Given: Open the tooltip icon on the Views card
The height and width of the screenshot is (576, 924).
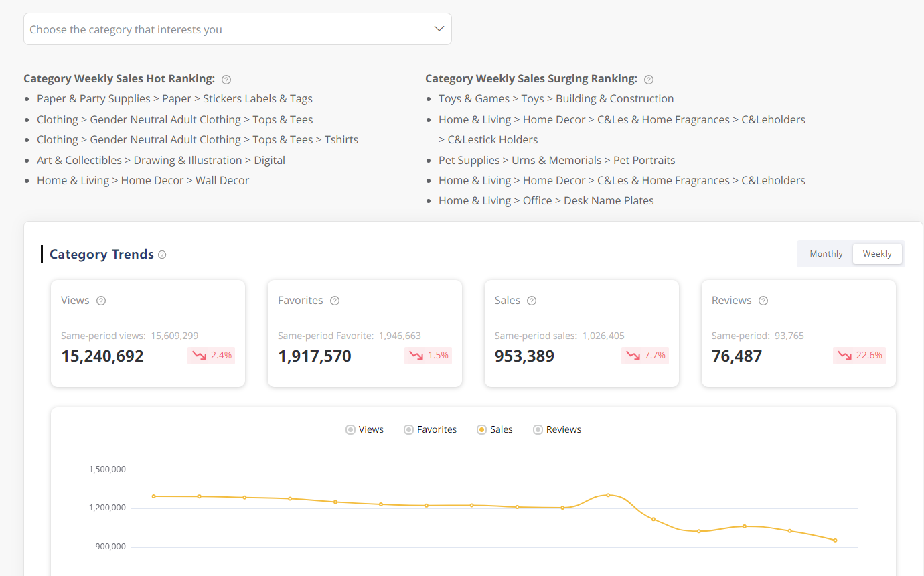Looking at the screenshot, I should point(100,301).
